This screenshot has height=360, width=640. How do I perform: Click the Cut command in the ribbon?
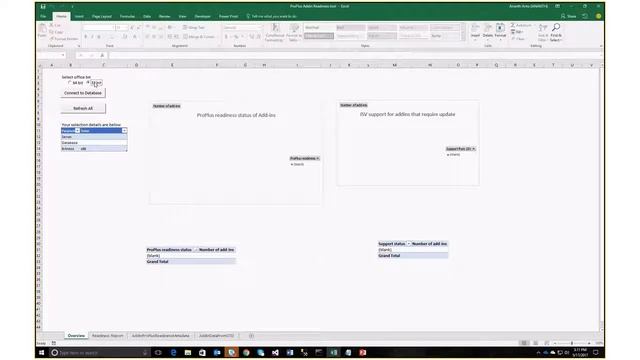pyautogui.click(x=55, y=25)
